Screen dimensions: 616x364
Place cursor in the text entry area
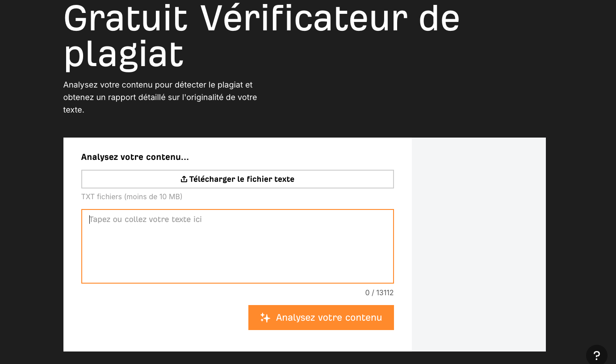[237, 246]
